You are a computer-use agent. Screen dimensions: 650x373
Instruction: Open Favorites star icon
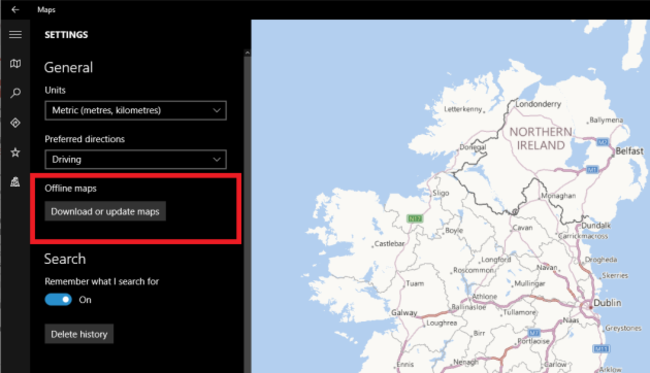[x=15, y=153]
